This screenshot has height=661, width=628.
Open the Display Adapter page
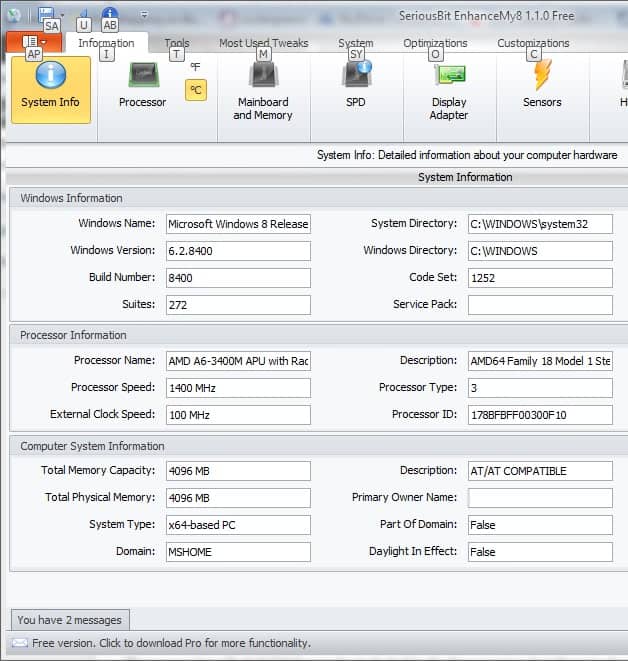(x=449, y=91)
